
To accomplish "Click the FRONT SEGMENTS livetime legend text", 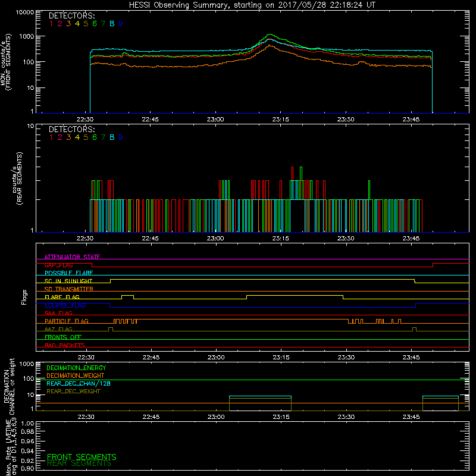I will click(x=82, y=457).
